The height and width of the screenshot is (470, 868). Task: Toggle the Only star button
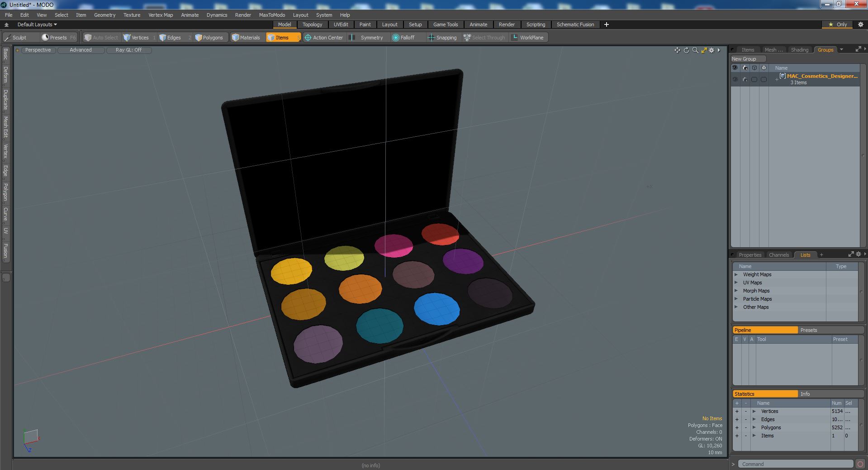(837, 24)
